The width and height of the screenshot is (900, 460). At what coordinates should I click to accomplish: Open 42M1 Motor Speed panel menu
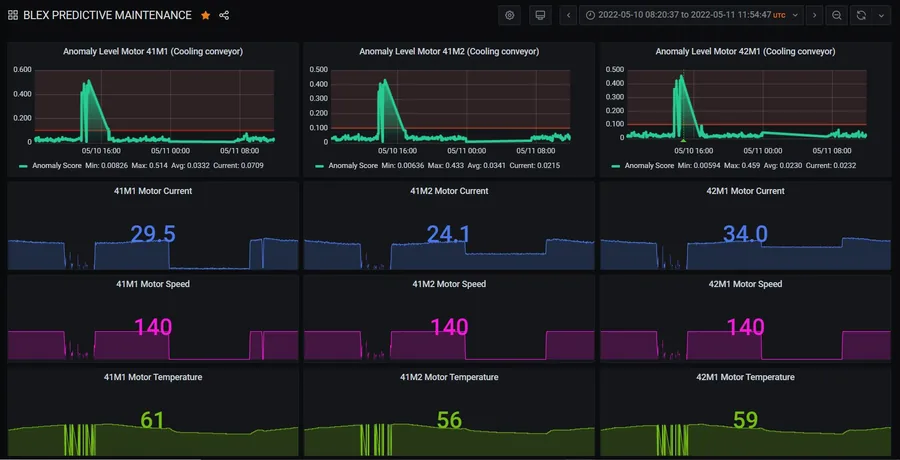[745, 284]
